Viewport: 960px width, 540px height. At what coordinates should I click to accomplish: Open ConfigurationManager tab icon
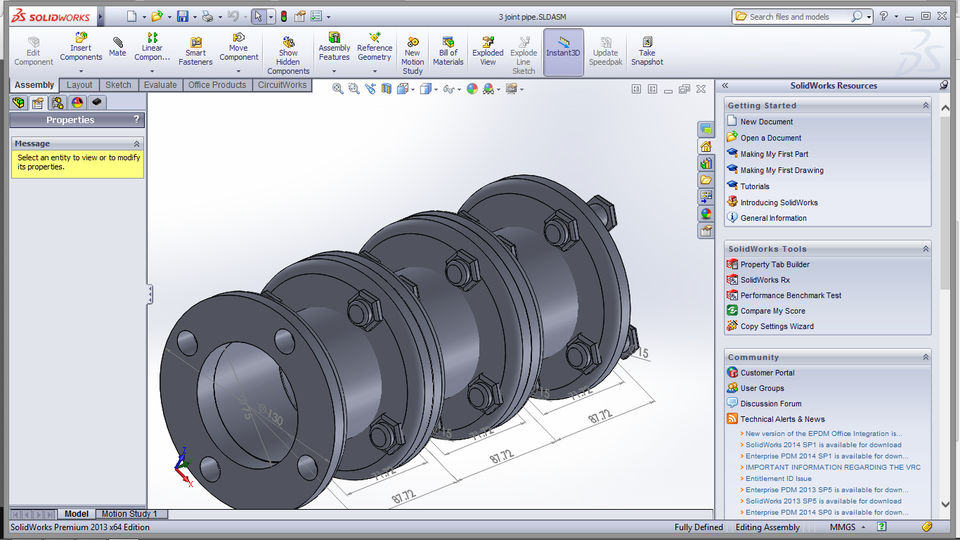pyautogui.click(x=58, y=102)
